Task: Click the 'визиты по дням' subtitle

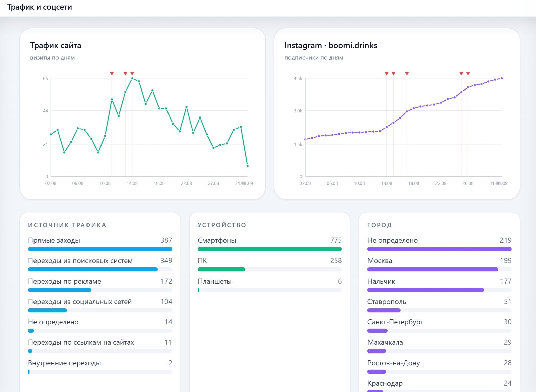Action: 53,58
